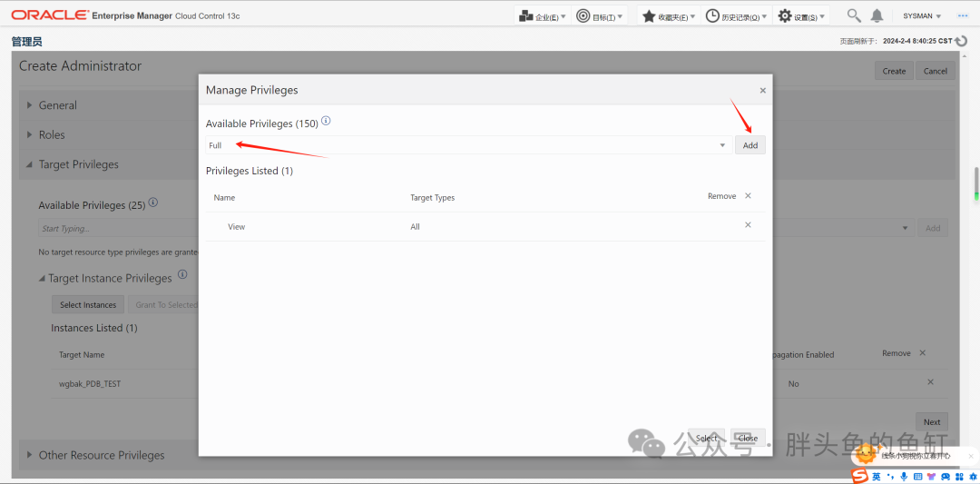Viewport: 980px width, 484px height.
Task: Click the sun mascot in the notification
Action: (x=867, y=455)
